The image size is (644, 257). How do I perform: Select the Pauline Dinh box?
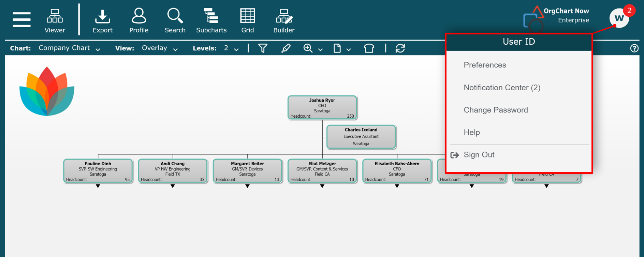(x=98, y=171)
